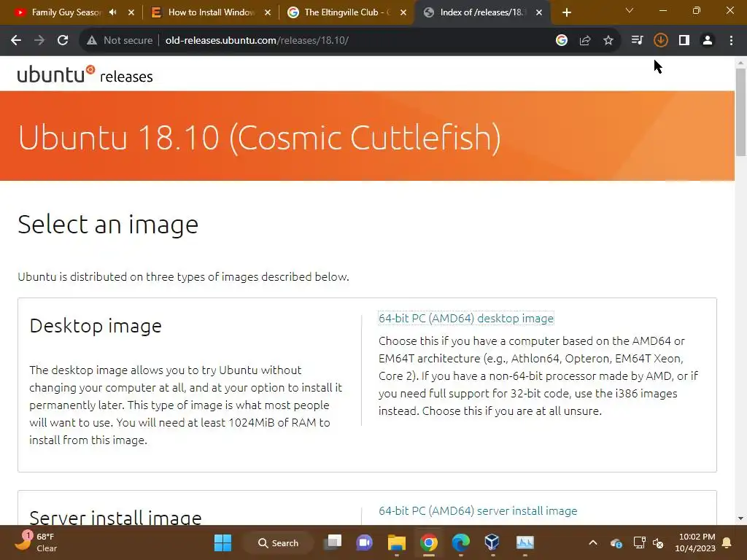Open VirtualBox taskbar icon

(x=492, y=542)
